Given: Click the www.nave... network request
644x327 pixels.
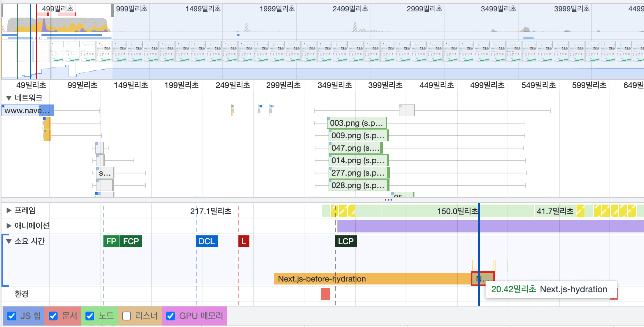Looking at the screenshot, I should 28,111.
